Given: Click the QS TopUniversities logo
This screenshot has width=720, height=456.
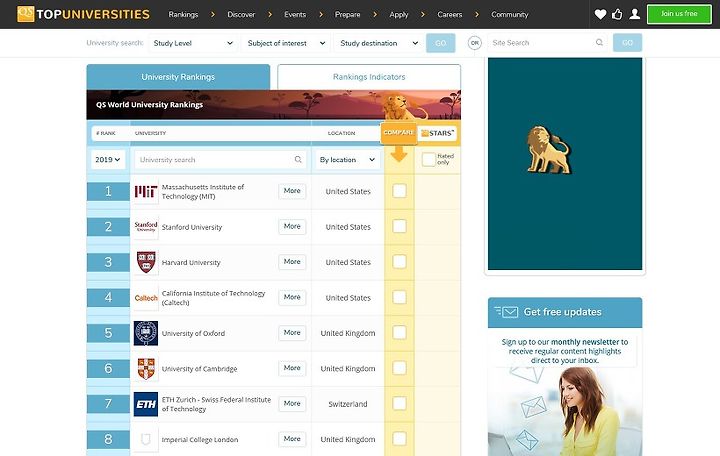Looking at the screenshot, I should pos(83,14).
